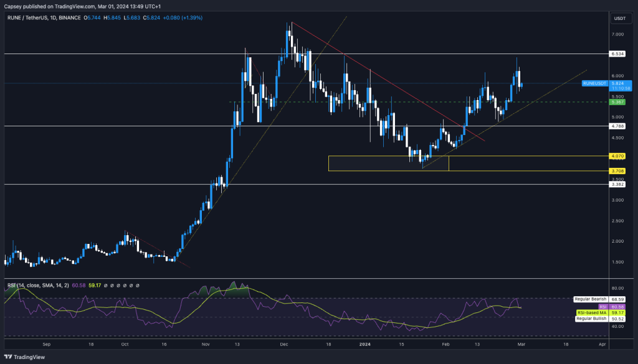The width and height of the screenshot is (638, 364).
Task: Click the Apr label on time axis
Action: point(602,345)
